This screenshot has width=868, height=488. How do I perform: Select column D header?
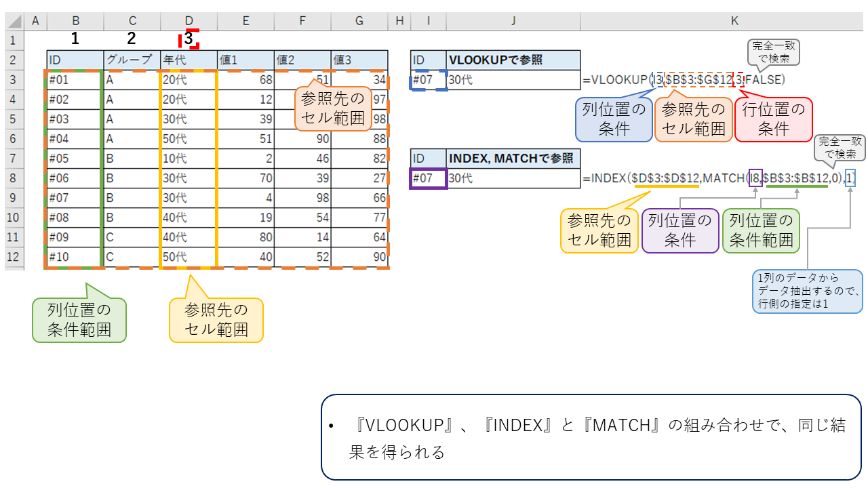pos(189,21)
